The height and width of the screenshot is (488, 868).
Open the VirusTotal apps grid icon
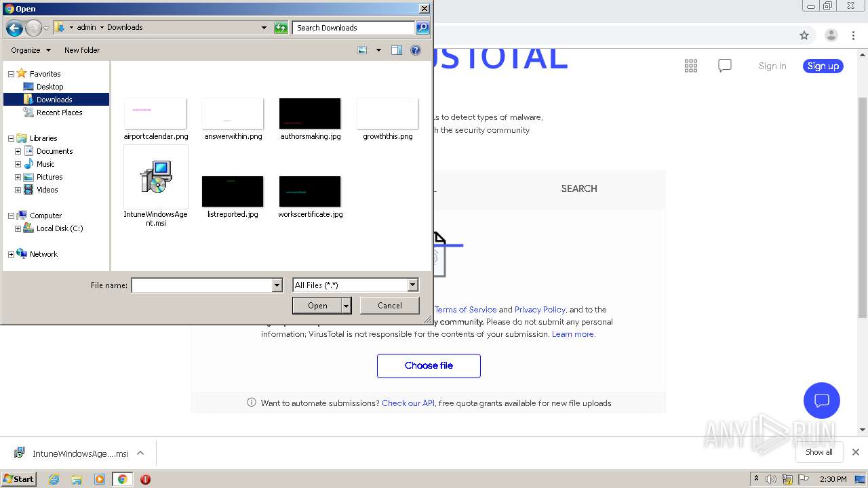(691, 66)
